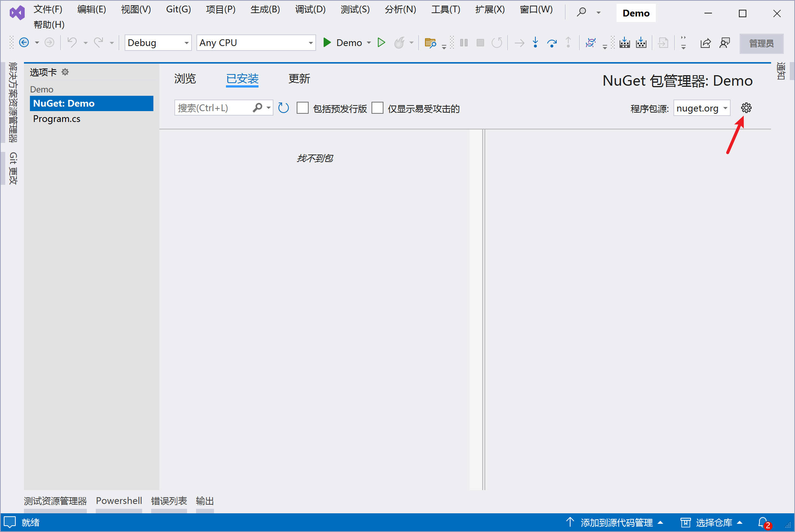Expand the hot reload options dropdown arrow
795x532 pixels.
pos(412,43)
